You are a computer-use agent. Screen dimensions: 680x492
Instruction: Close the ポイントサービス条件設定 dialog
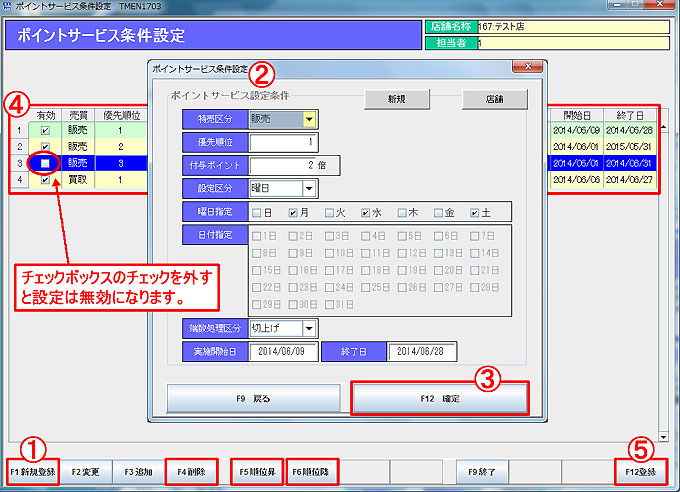coord(527,66)
